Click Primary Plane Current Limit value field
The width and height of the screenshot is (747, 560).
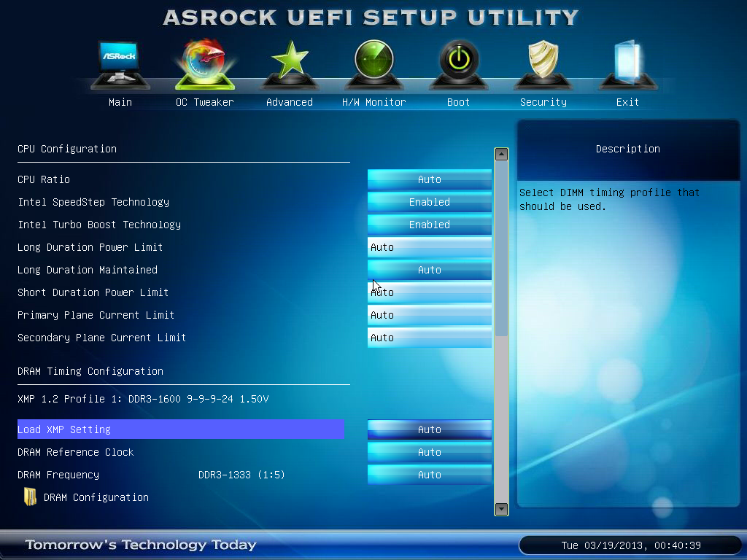coord(429,315)
